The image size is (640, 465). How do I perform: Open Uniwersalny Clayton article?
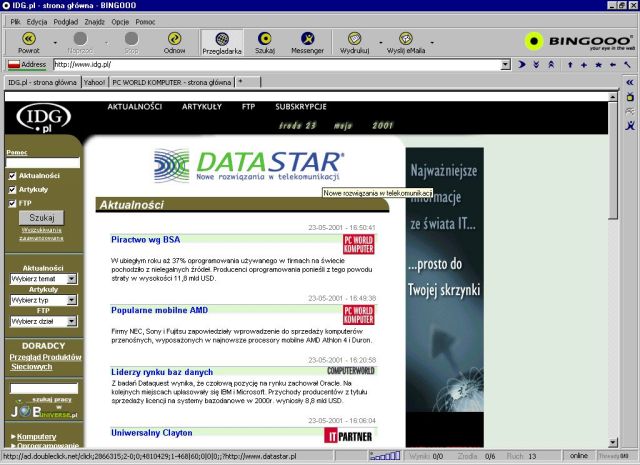[x=152, y=433]
